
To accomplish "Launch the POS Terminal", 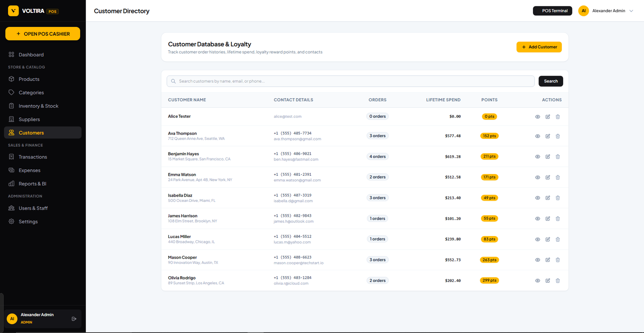I will tap(552, 11).
